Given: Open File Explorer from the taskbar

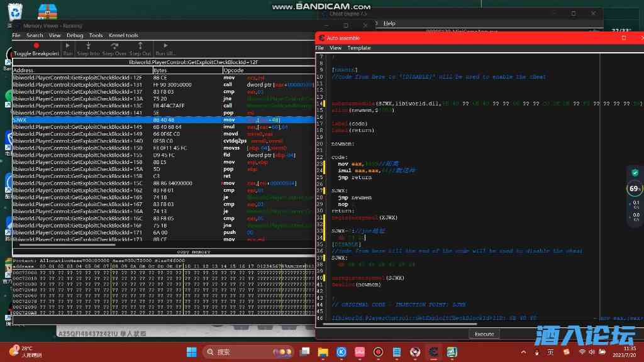Looking at the screenshot, I should click(323, 352).
